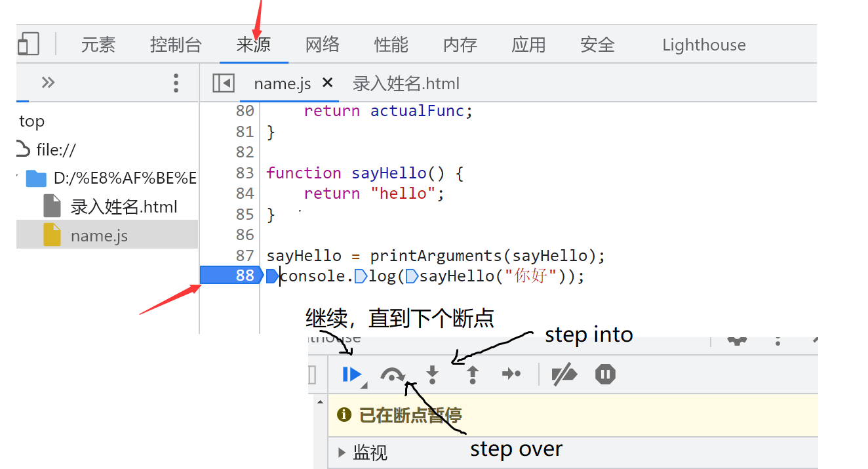Click the Pause on exceptions icon
The height and width of the screenshot is (469, 868).
click(x=604, y=375)
